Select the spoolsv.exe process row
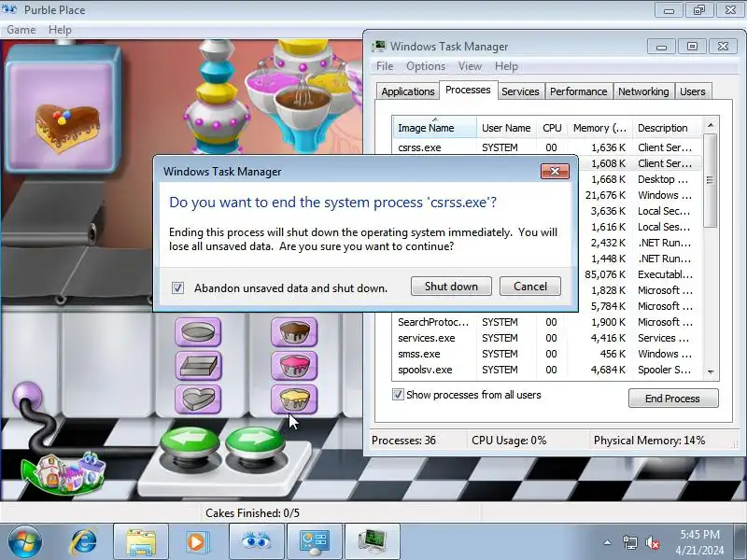The width and height of the screenshot is (747, 560). (547, 370)
